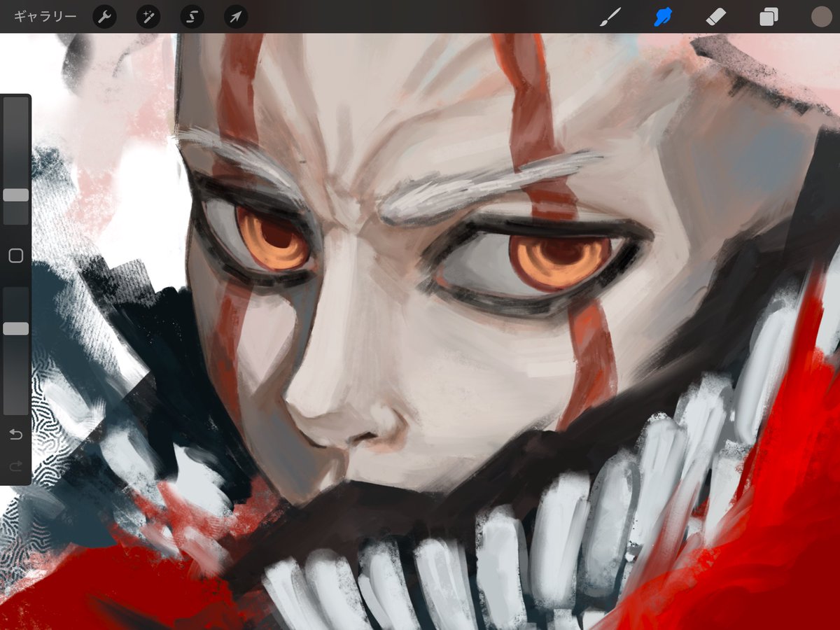Image resolution: width=840 pixels, height=630 pixels.
Task: Open the ギャラリー gallery
Action: [45, 17]
